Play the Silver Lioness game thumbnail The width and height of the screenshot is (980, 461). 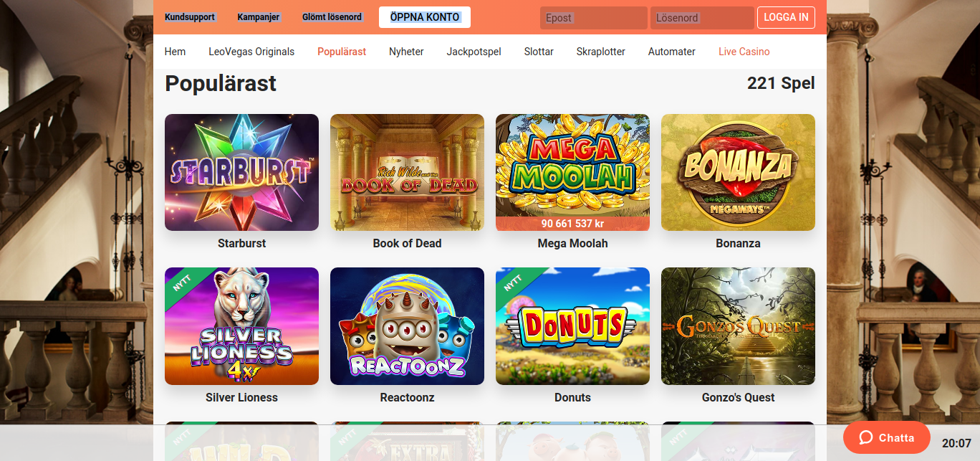click(241, 326)
